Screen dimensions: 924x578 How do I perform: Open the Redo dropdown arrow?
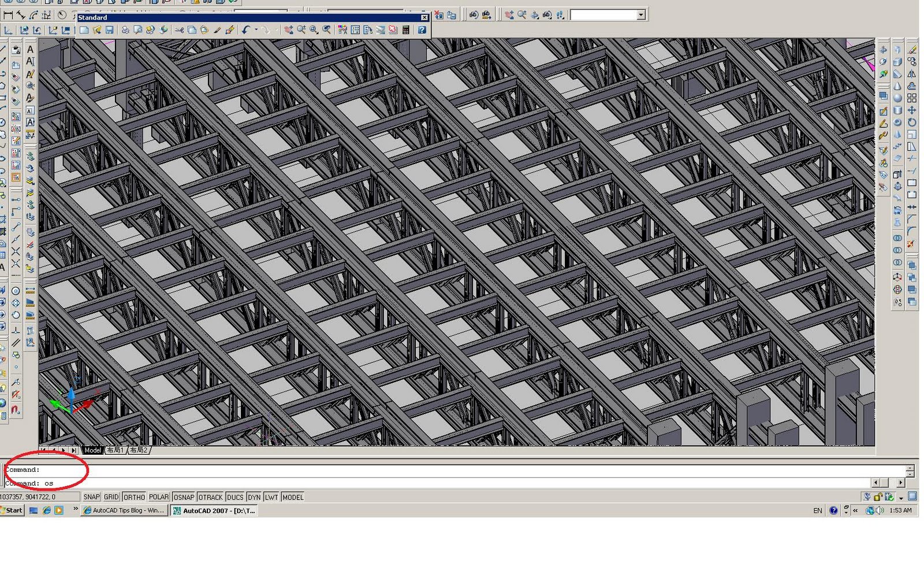(277, 31)
